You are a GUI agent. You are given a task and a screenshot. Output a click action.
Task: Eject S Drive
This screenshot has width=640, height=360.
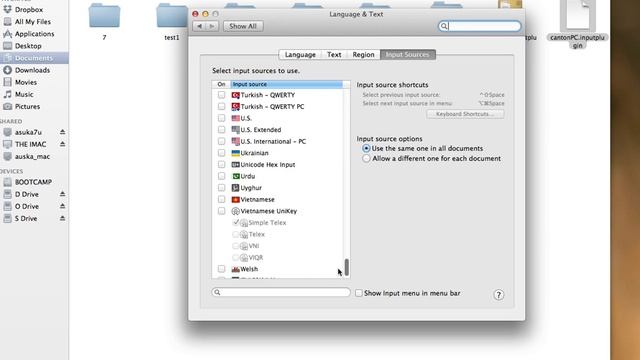[x=62, y=218]
